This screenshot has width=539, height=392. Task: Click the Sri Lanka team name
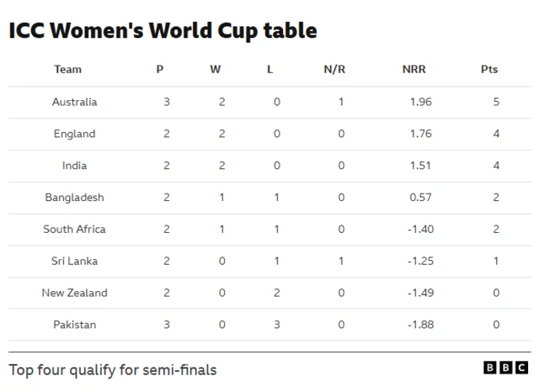pyautogui.click(x=75, y=262)
